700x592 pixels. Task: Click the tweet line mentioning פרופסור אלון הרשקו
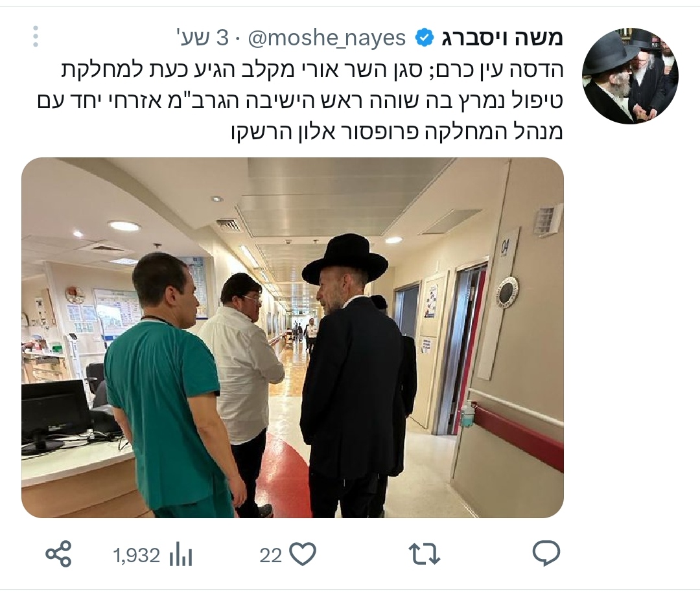pos(397,131)
